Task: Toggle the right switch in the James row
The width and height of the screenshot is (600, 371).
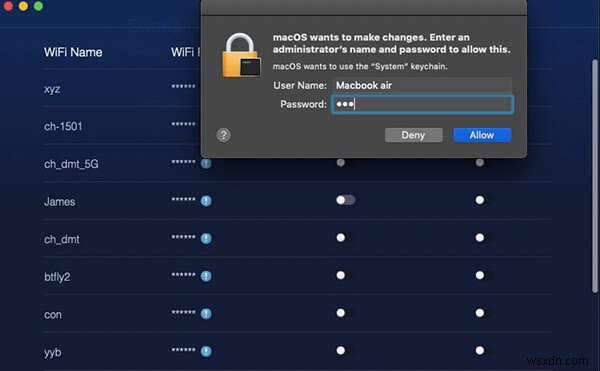Action: click(x=484, y=200)
